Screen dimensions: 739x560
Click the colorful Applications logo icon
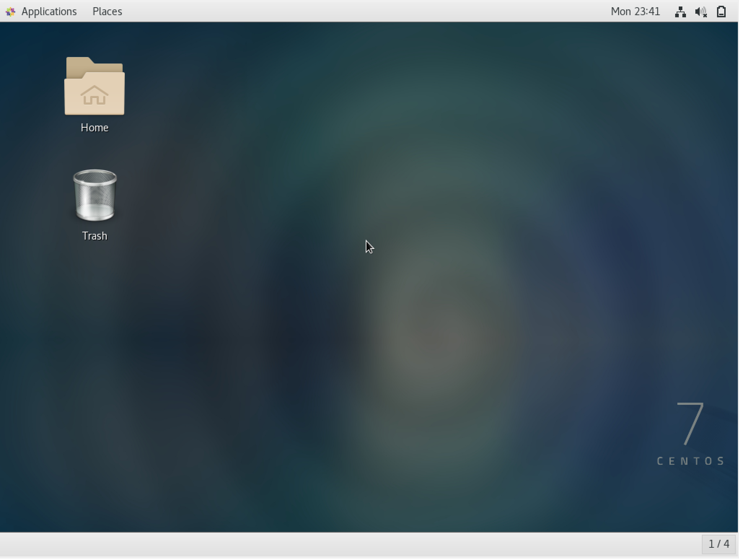10,12
